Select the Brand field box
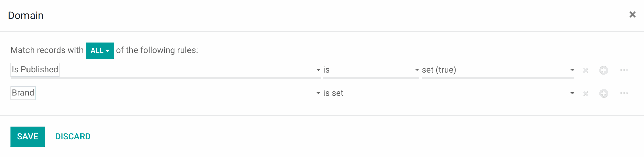 pos(23,93)
